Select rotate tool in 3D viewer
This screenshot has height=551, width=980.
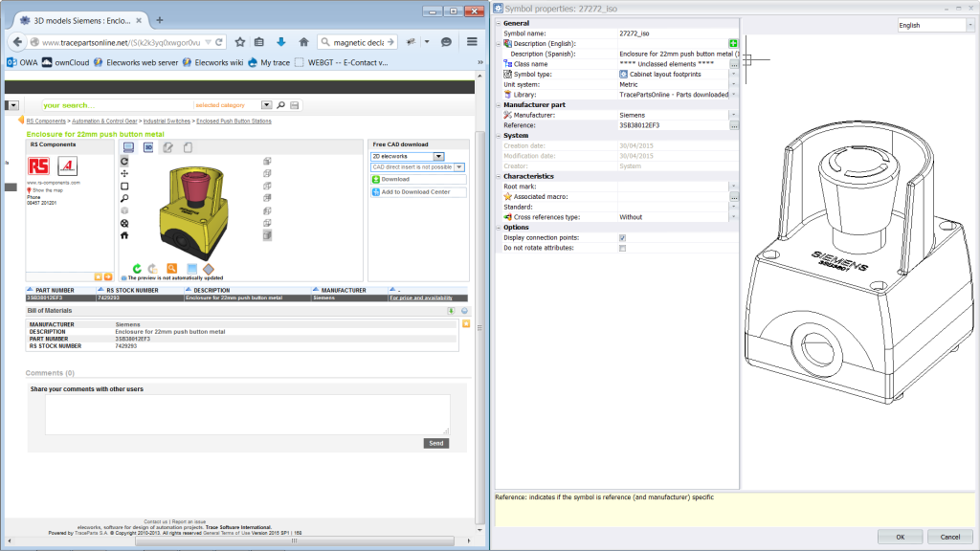coord(124,161)
